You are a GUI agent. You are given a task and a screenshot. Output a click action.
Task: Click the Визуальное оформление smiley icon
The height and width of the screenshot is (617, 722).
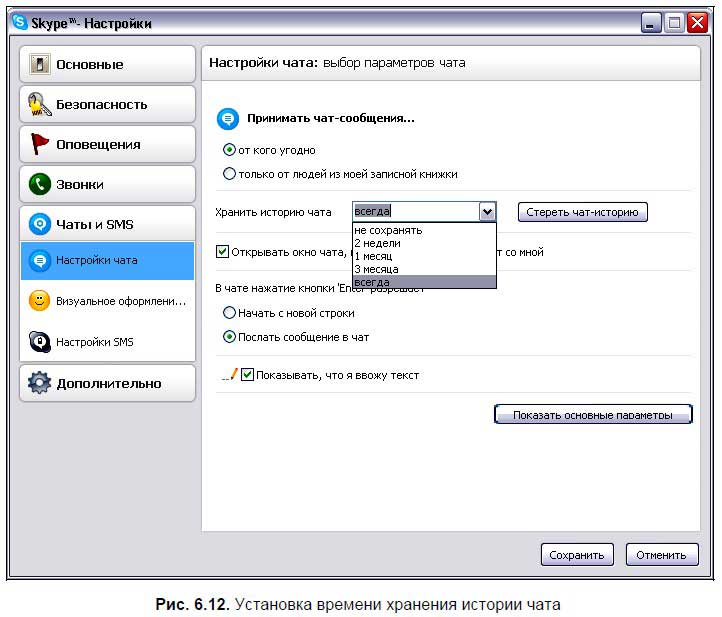[39, 301]
